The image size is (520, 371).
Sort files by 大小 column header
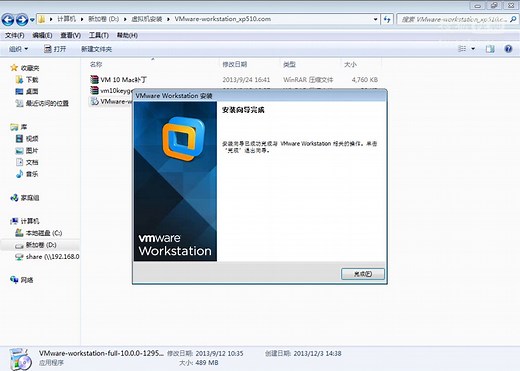(350, 64)
